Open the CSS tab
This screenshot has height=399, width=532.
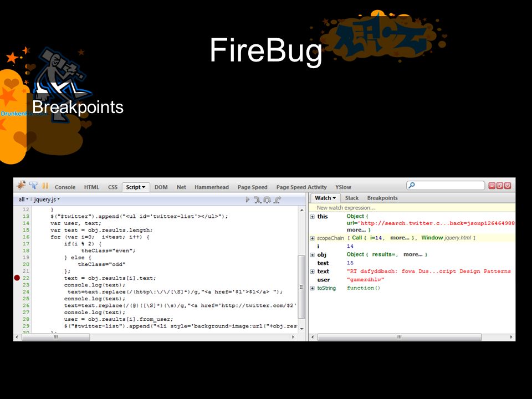(112, 187)
